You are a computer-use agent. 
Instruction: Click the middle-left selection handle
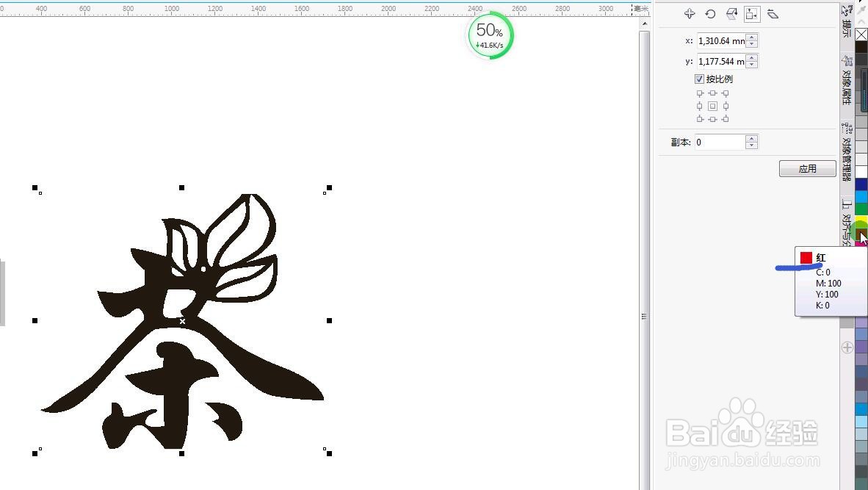tap(35, 320)
